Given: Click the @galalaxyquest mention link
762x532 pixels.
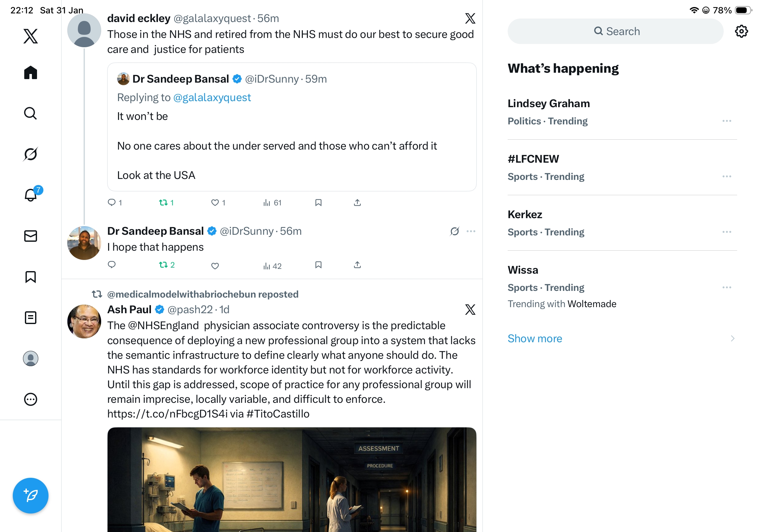Looking at the screenshot, I should [212, 98].
